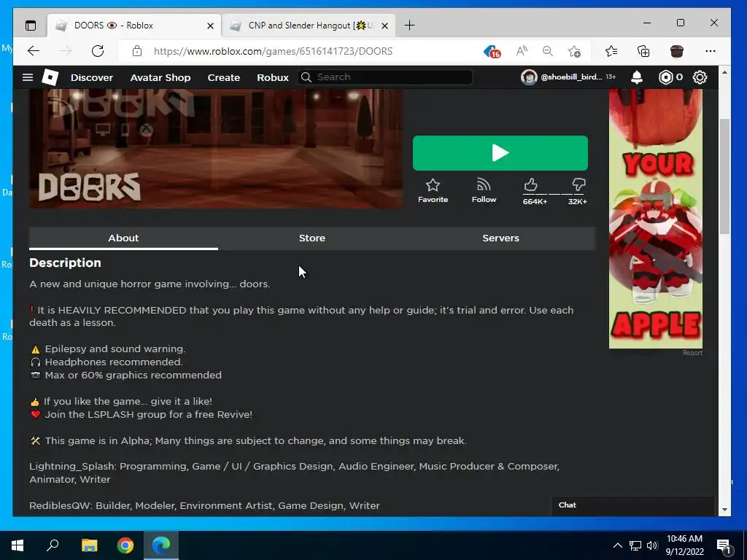Open the Roblox hamburger navigation menu
Viewport: 747px width, 560px height.
tap(28, 77)
